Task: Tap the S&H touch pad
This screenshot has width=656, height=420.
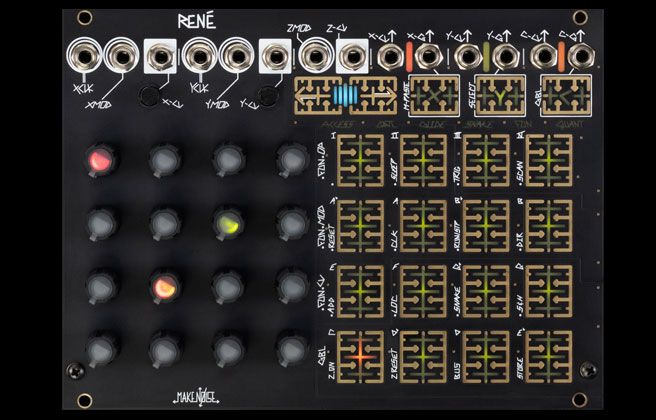Action: [x=549, y=291]
